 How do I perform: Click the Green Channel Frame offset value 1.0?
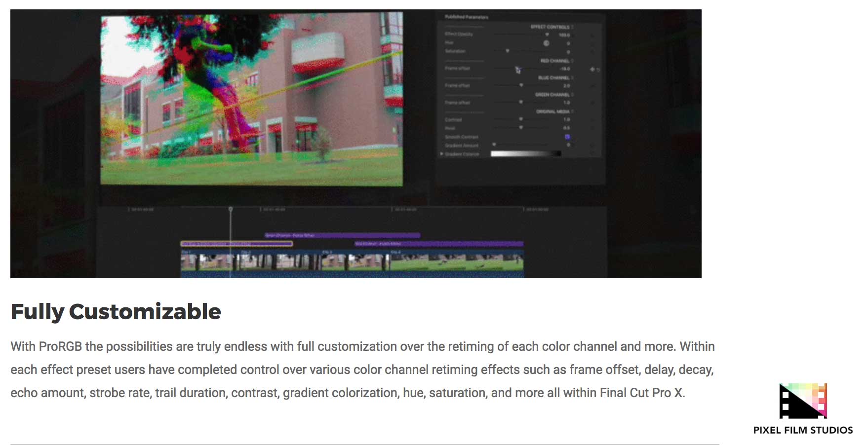coord(567,103)
